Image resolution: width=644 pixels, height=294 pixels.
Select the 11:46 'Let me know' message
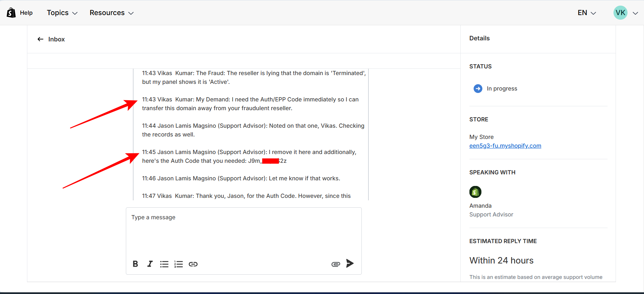[x=241, y=178]
